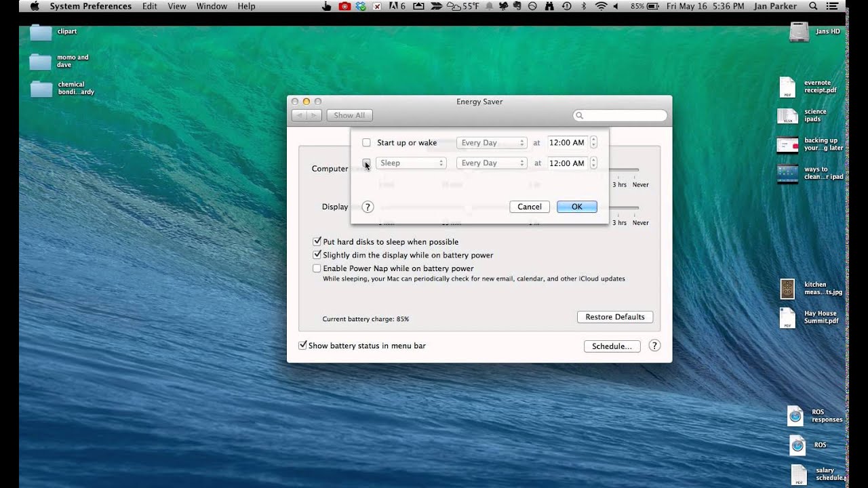
Task: Click the hand pointer menu bar icon
Action: click(x=327, y=6)
